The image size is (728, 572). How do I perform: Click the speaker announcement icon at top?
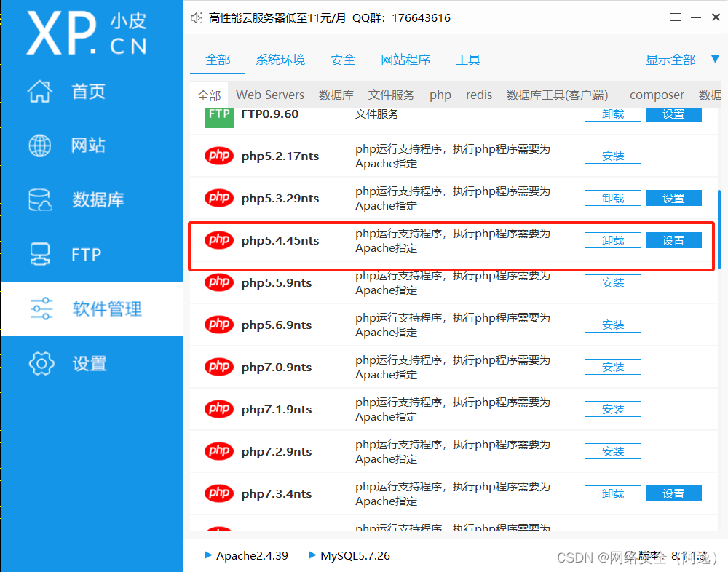[x=196, y=18]
